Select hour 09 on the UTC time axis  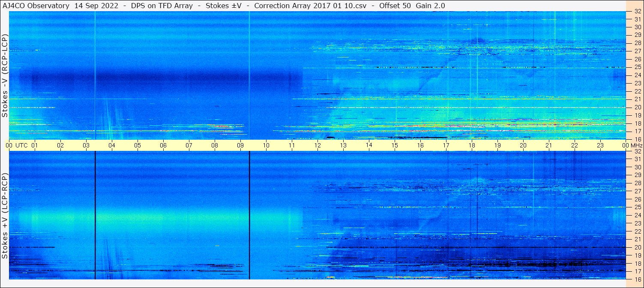click(240, 145)
